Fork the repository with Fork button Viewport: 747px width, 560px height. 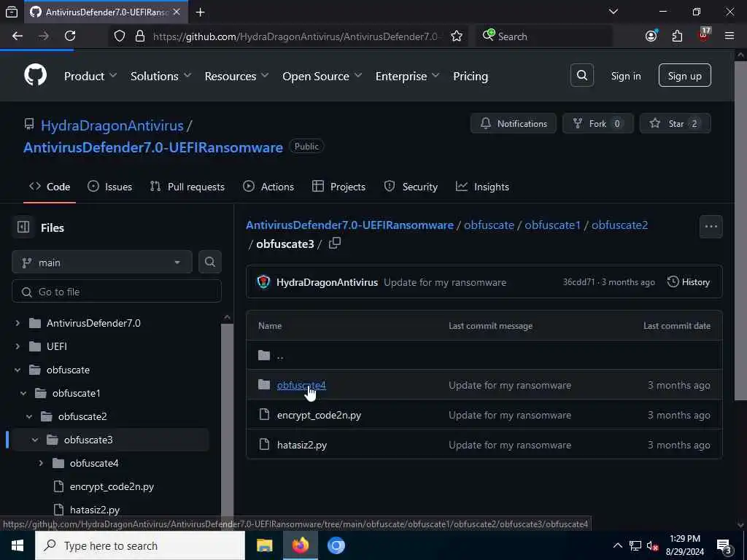[x=597, y=124]
